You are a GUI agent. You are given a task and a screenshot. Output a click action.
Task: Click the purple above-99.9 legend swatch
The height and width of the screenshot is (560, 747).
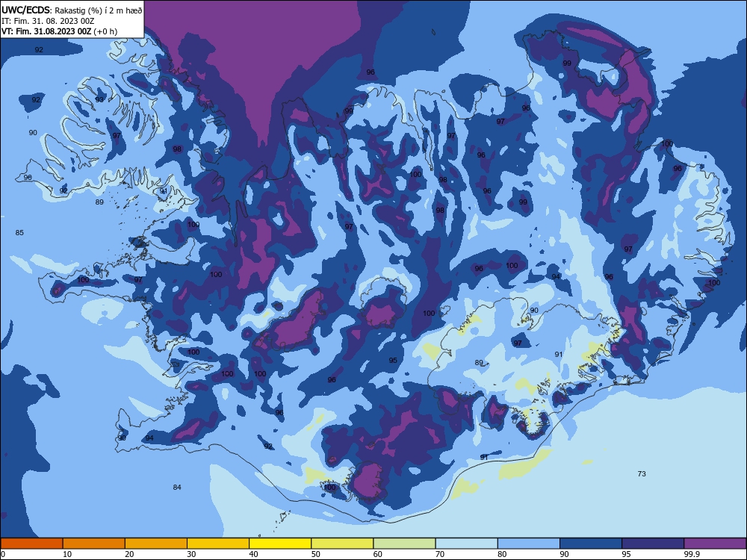tap(715, 544)
